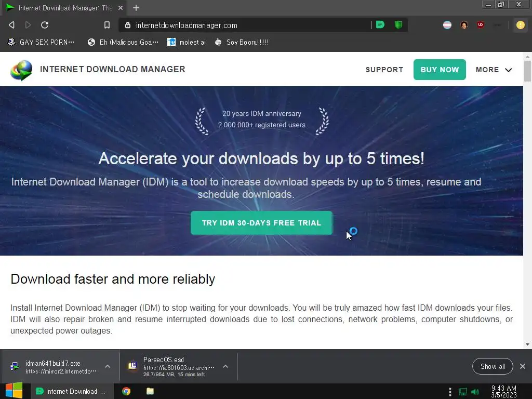Reload the IDM page

tap(45, 25)
